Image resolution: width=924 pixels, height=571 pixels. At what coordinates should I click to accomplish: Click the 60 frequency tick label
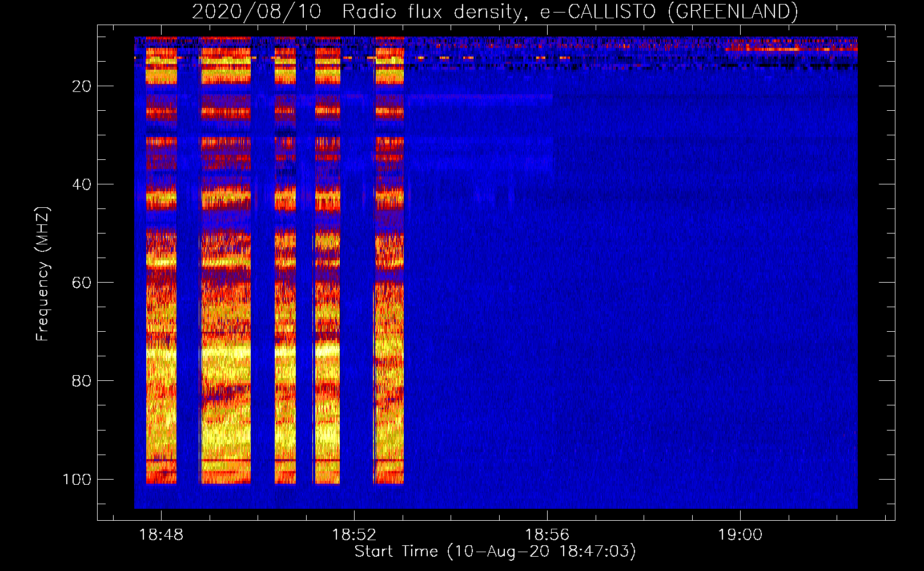[82, 283]
